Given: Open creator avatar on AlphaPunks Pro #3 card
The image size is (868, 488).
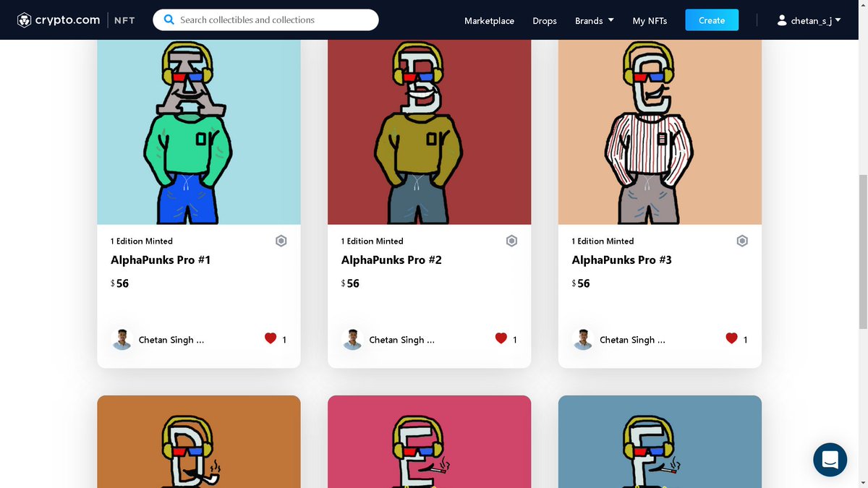Looking at the screenshot, I should [x=583, y=340].
